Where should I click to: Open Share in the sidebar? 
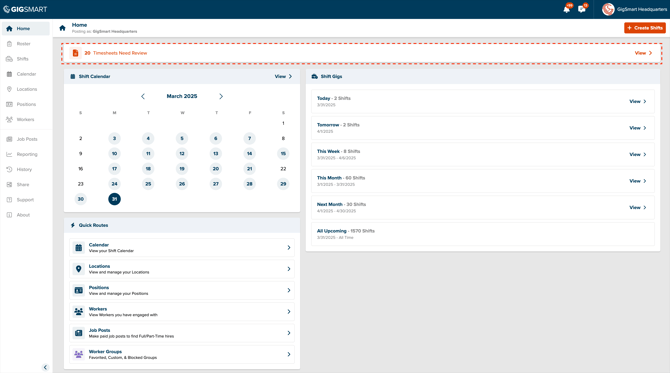coord(26,185)
